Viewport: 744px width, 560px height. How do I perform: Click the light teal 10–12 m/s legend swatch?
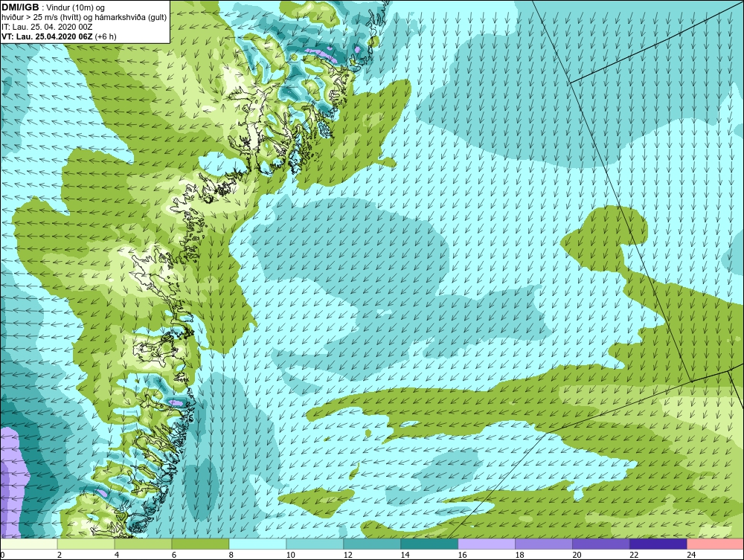point(315,544)
